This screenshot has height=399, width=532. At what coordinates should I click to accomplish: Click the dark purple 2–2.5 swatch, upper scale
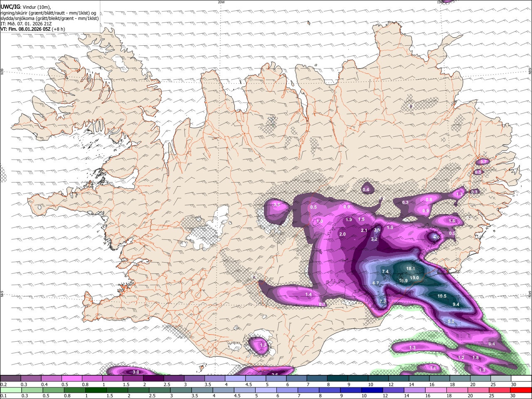point(153,379)
